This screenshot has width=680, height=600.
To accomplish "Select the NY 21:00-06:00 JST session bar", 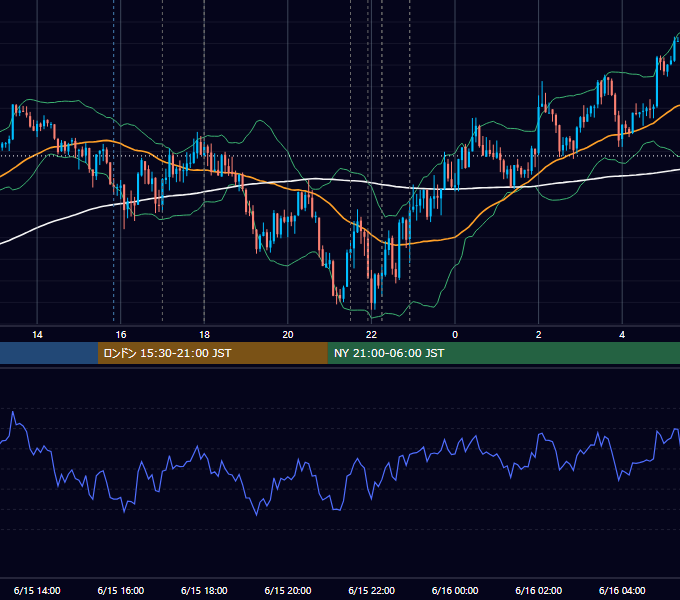I will point(503,353).
